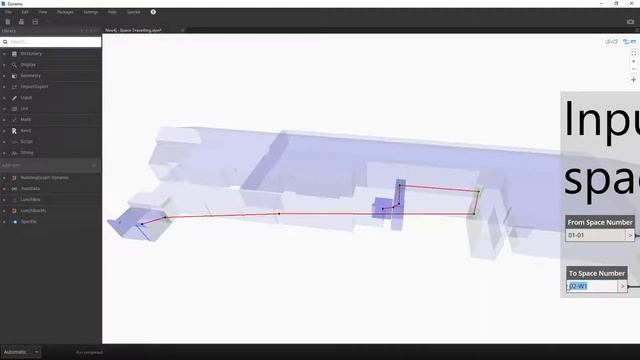640x360 pixels.
Task: Click the LunchBoxML add-on icon
Action: 14,211
